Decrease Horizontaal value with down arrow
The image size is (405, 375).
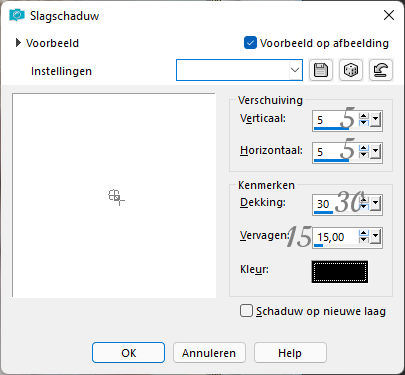[x=364, y=155]
